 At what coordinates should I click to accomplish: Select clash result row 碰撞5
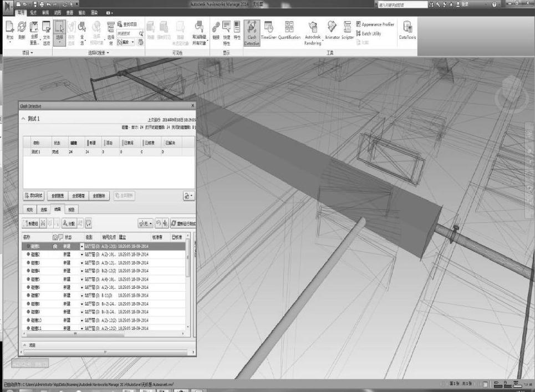pos(104,279)
